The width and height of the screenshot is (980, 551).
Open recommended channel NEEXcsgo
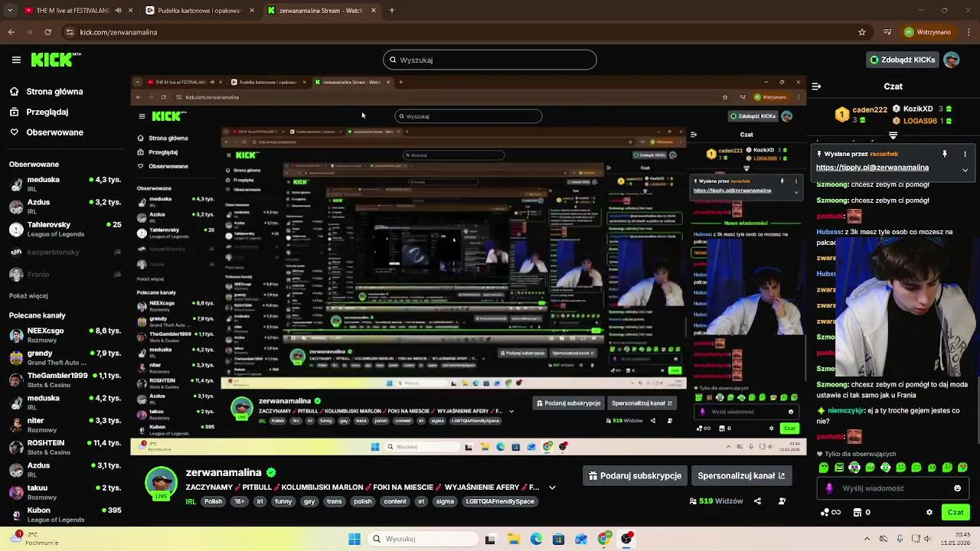(x=65, y=335)
